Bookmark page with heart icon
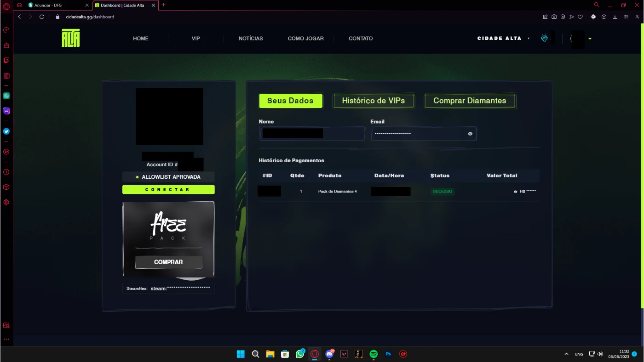This screenshot has width=644, height=362. (580, 17)
